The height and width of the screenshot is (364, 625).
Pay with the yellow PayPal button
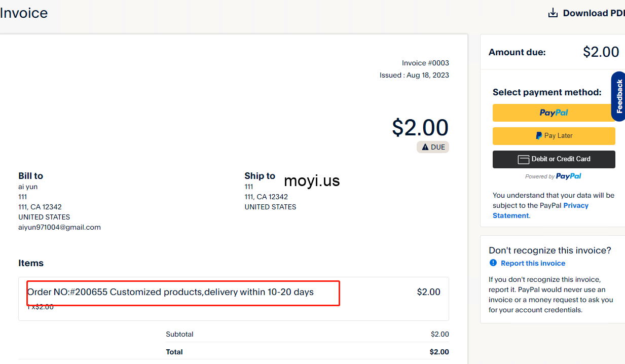(x=554, y=113)
